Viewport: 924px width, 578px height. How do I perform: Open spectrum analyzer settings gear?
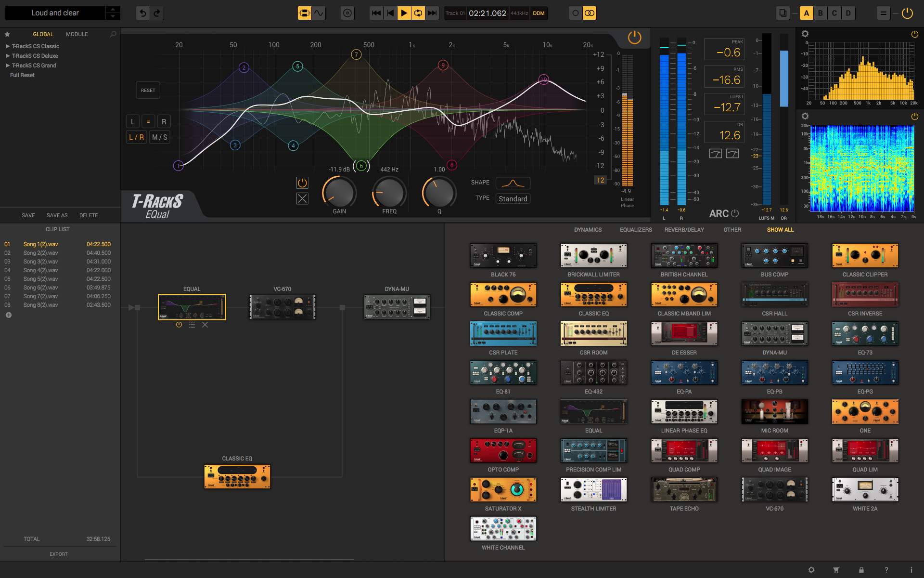(805, 34)
